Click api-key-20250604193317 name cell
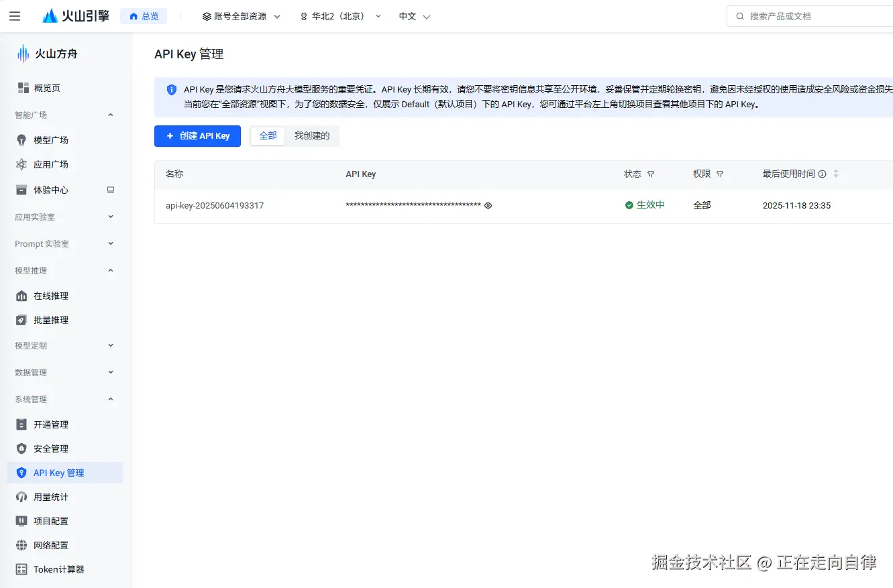Viewport: 893px width, 588px height. tap(215, 206)
